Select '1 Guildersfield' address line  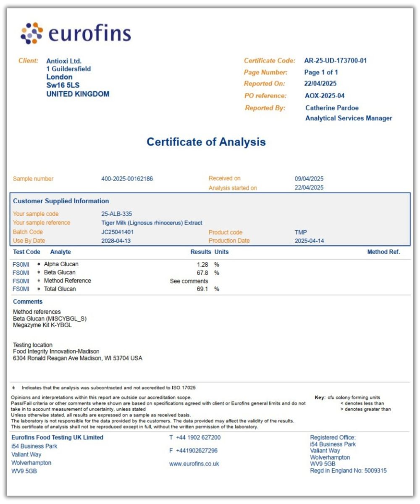click(x=68, y=69)
